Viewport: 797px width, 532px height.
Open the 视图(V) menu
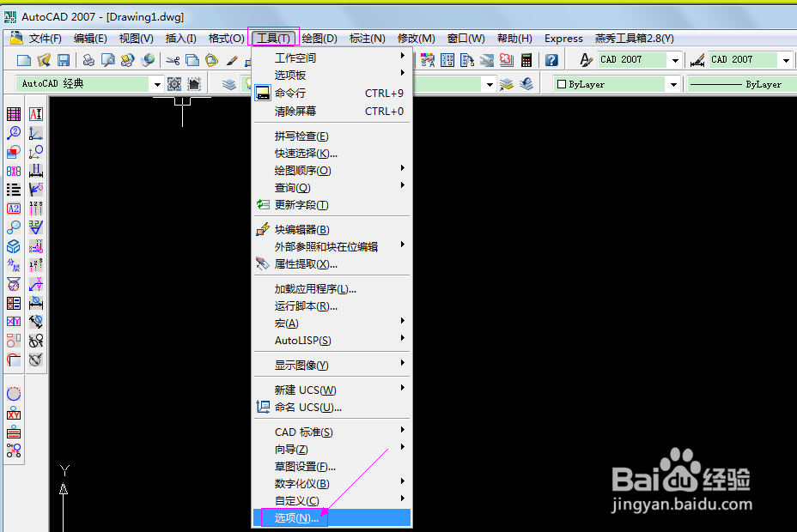[x=137, y=39]
